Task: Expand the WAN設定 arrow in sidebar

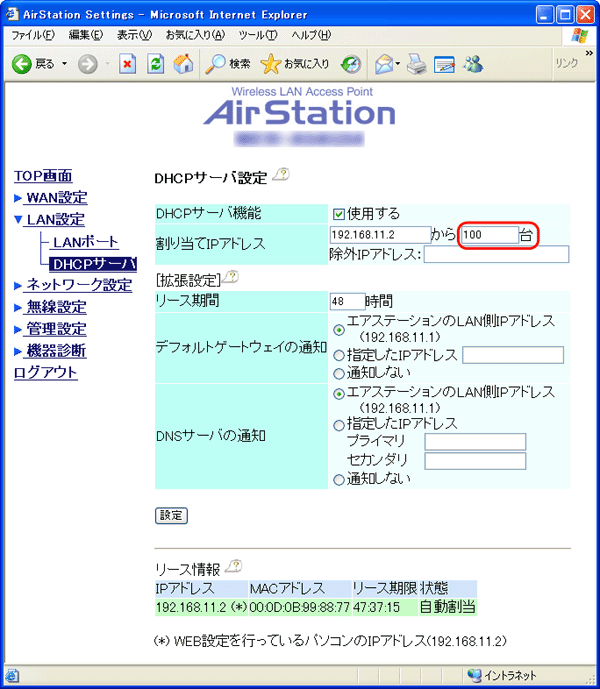Action: coord(18,198)
